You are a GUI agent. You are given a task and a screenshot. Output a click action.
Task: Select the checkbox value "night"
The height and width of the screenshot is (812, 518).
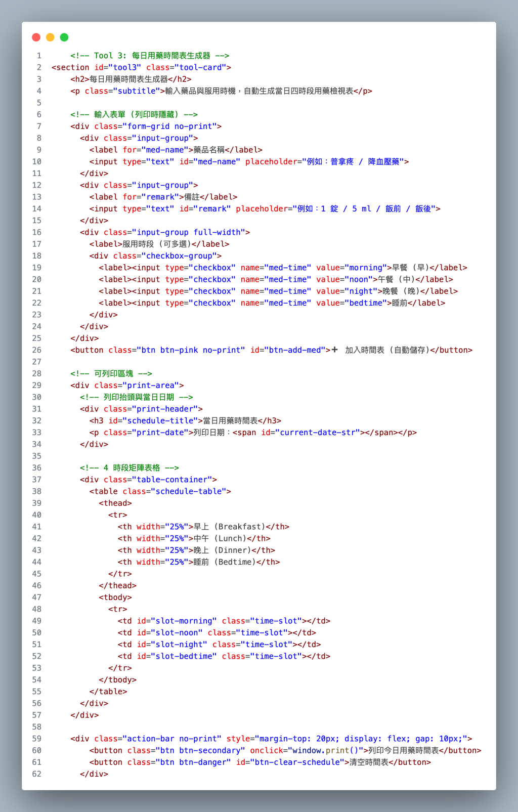coord(361,291)
